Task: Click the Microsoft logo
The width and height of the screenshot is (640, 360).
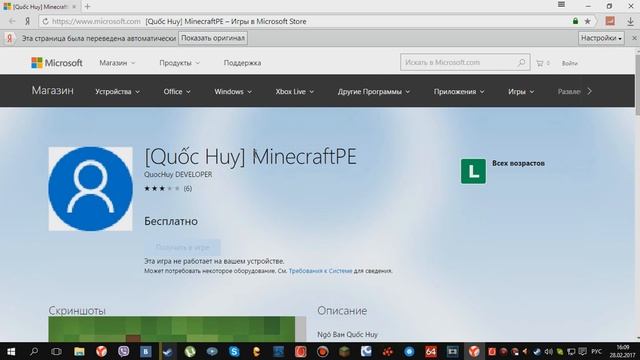Action: point(57,63)
